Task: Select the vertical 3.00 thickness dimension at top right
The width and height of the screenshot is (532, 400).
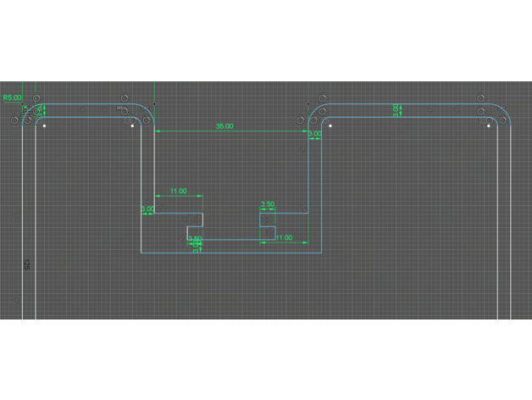Action: tap(396, 110)
